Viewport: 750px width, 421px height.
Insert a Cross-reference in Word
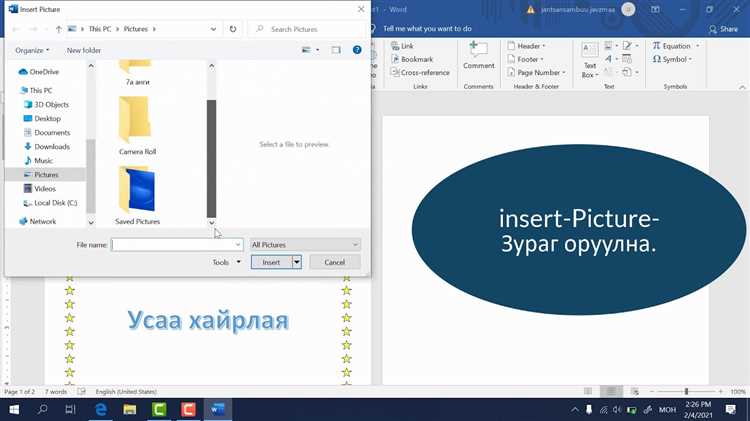coord(420,73)
